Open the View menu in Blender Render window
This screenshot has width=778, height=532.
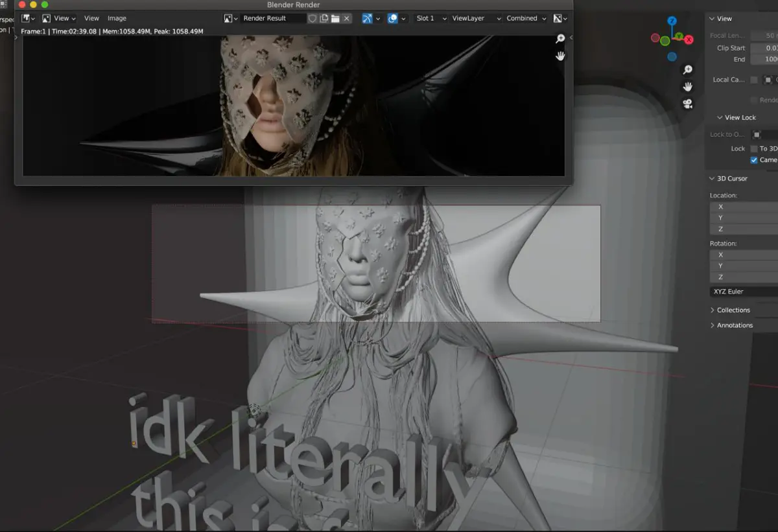[x=91, y=18]
